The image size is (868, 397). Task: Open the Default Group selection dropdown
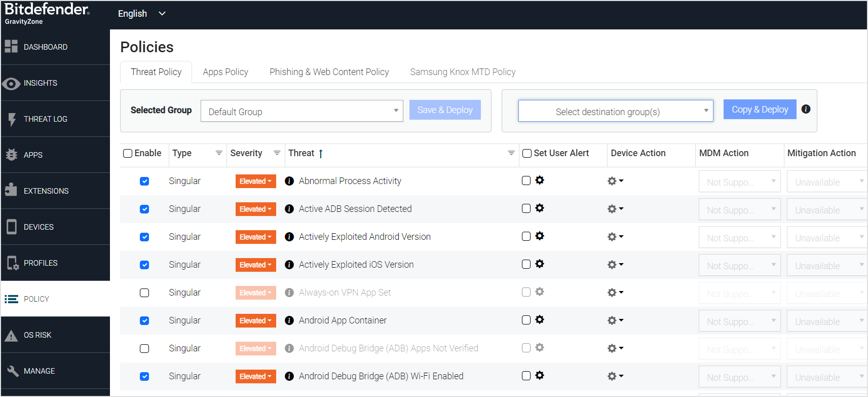(x=301, y=111)
